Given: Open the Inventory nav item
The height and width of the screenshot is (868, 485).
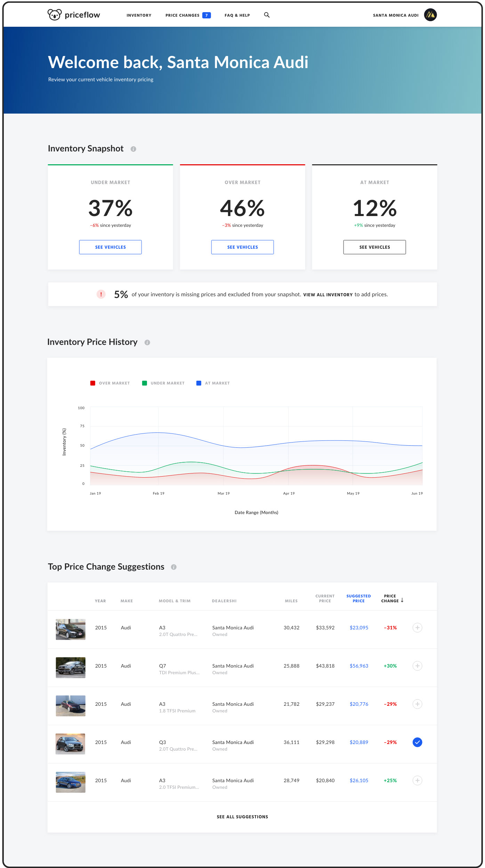Looking at the screenshot, I should coord(139,15).
